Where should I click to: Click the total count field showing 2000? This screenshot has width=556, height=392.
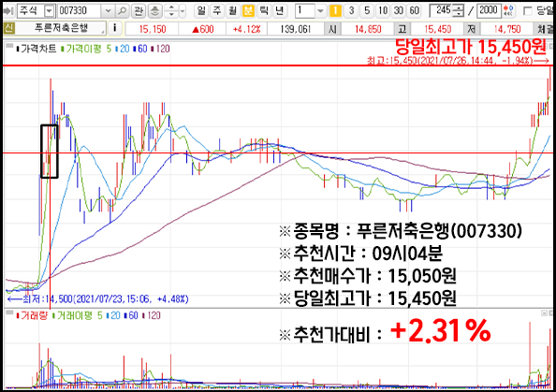tap(489, 11)
